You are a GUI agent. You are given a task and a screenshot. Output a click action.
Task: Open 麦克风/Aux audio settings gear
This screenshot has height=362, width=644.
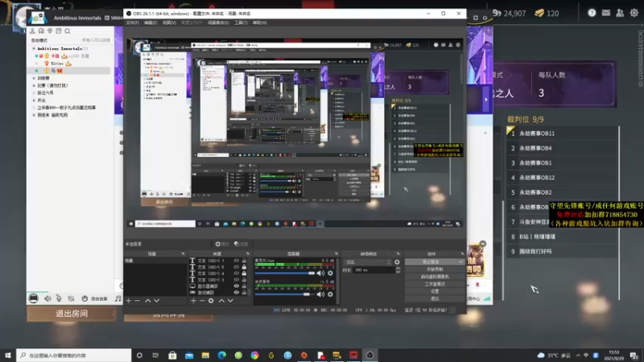(330, 273)
